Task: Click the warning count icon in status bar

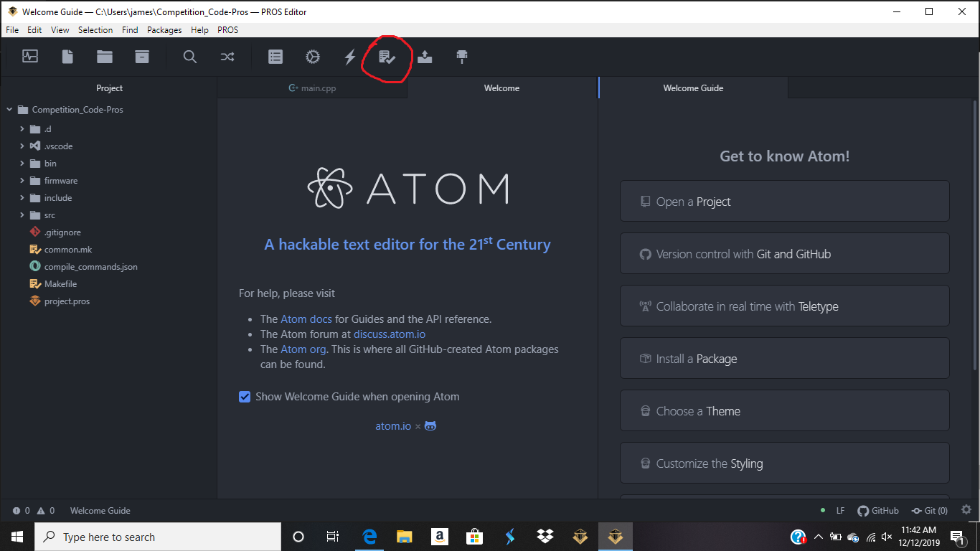Action: (x=41, y=511)
